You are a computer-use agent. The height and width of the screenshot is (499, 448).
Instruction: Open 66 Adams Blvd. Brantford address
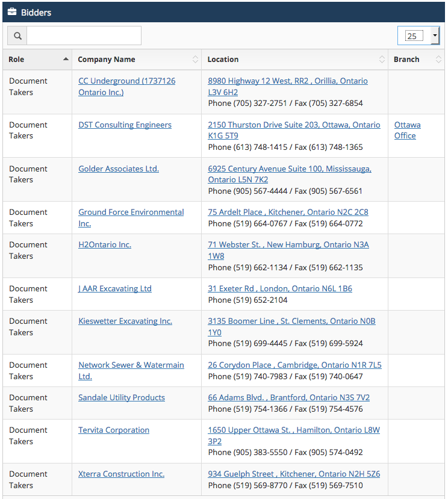pos(288,397)
